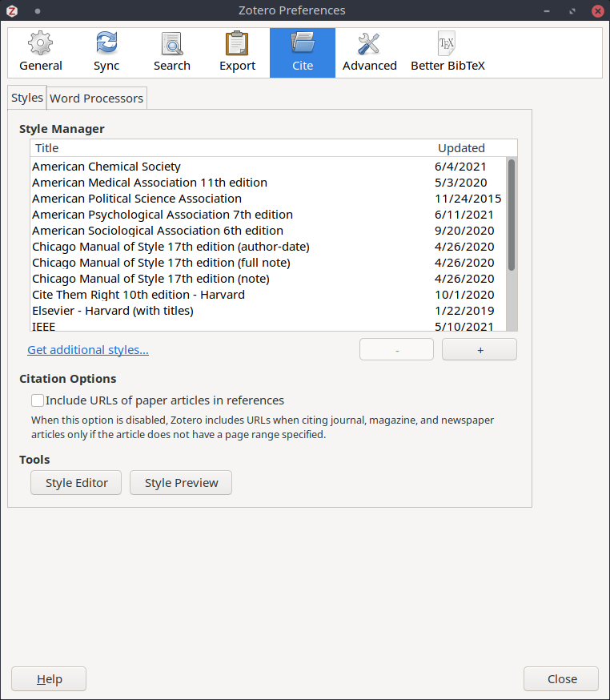The height and width of the screenshot is (700, 610).
Task: Enable including URLs of paper articles
Action: pyautogui.click(x=36, y=400)
